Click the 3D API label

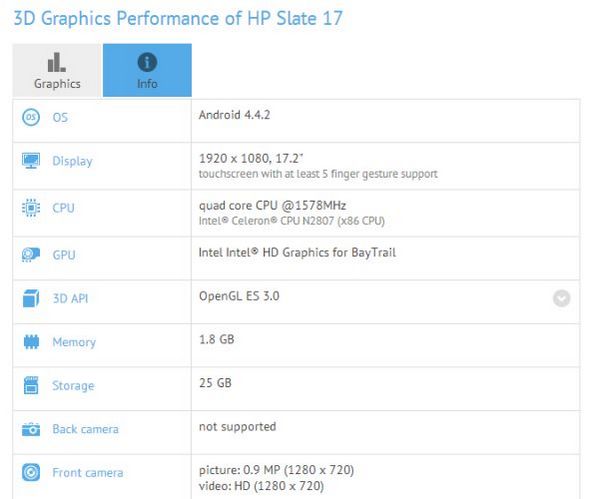pos(71,298)
